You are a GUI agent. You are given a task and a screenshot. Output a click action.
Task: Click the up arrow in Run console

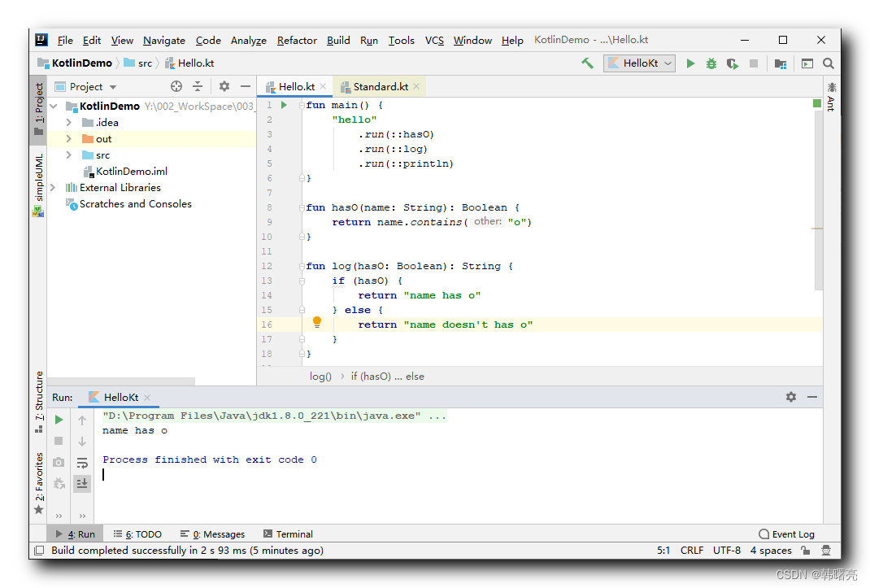82,420
